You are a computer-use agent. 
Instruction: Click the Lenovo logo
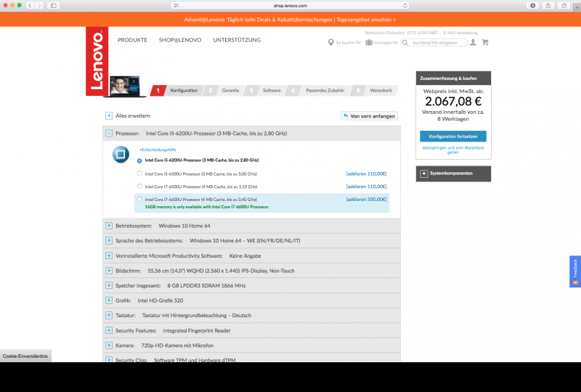point(97,61)
